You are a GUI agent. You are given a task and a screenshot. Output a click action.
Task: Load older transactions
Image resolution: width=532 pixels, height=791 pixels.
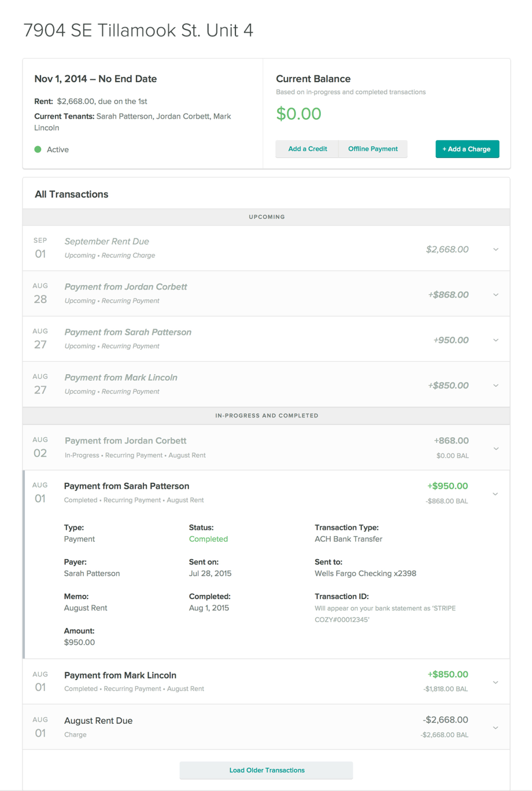[x=267, y=770]
